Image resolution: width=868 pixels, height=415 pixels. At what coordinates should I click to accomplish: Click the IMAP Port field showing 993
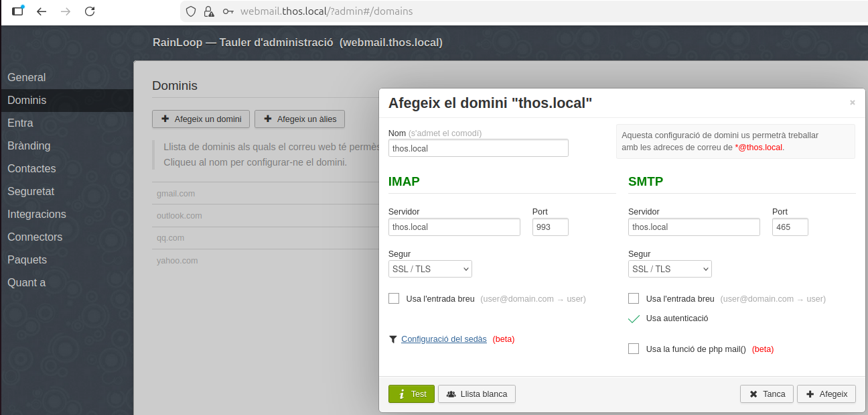[x=551, y=227]
